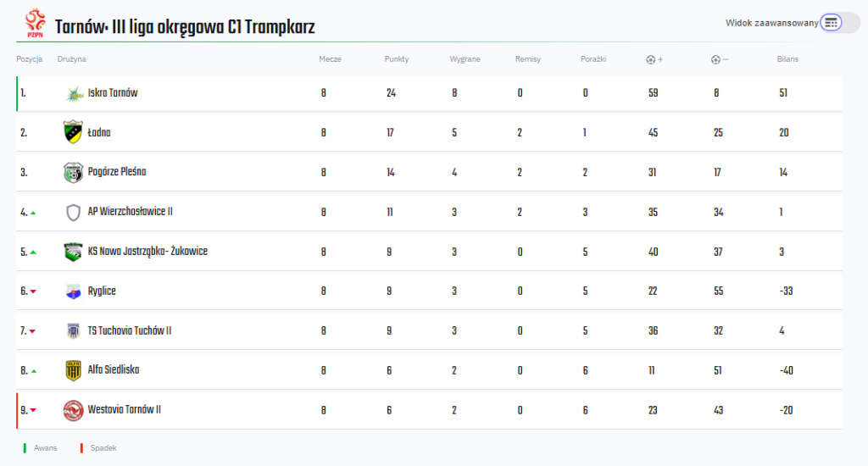Screen dimensions: 868x466
Task: Open the Iskra Tarnów team link
Action: [113, 93]
